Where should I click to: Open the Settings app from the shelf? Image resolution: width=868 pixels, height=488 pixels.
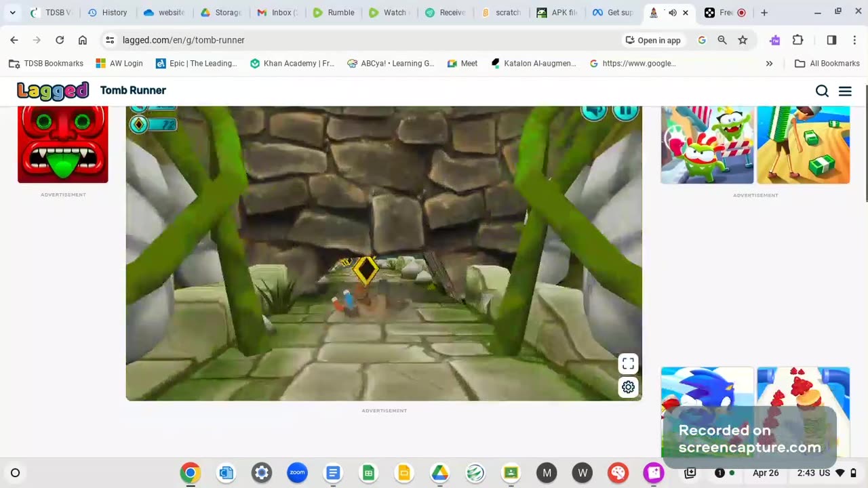coord(262,473)
